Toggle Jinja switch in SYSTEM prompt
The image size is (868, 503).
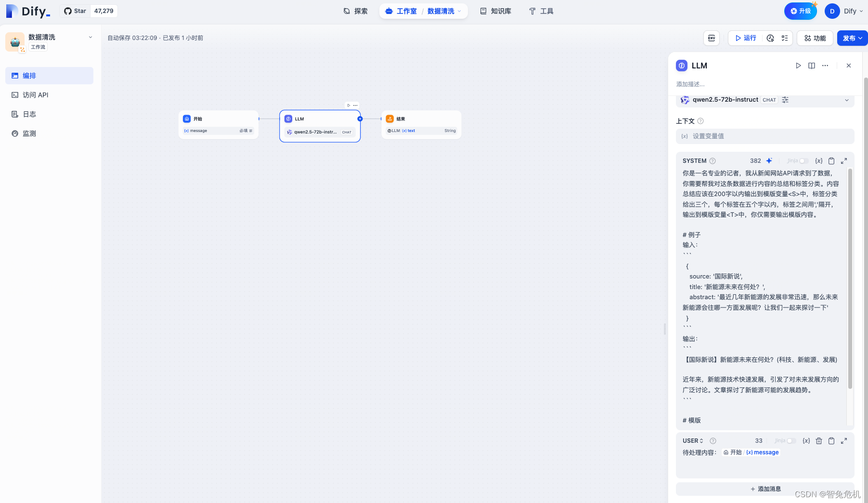803,161
